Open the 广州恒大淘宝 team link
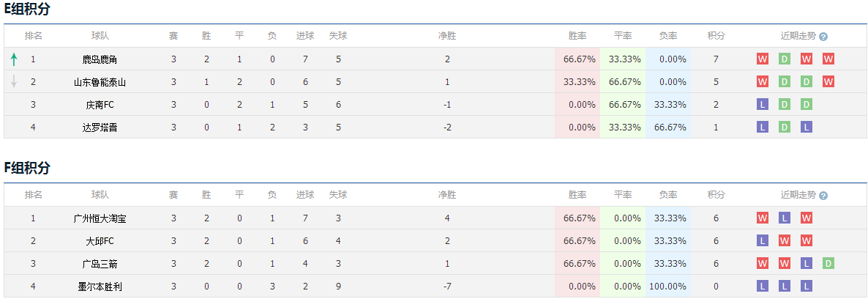This screenshot has height=299, width=868. (100, 218)
